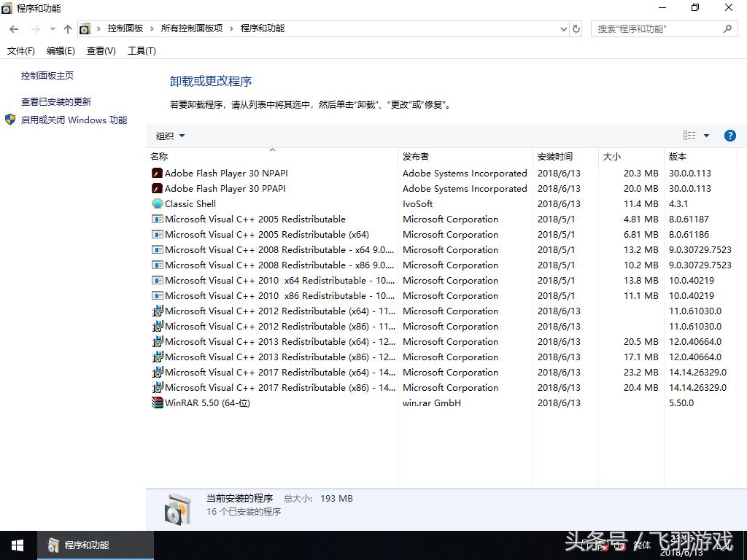The width and height of the screenshot is (747, 560).
Task: Click the WinRAR 5.50 books icon
Action: point(157,403)
